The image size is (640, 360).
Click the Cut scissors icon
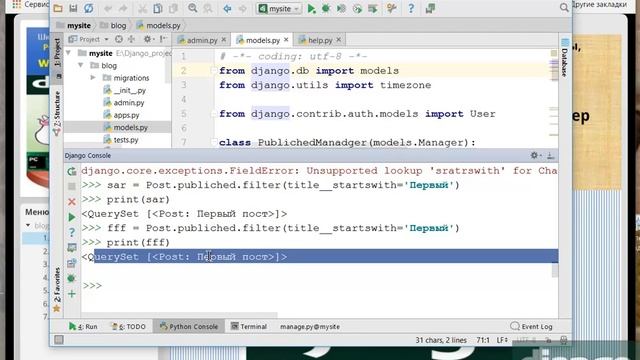tap(142, 8)
